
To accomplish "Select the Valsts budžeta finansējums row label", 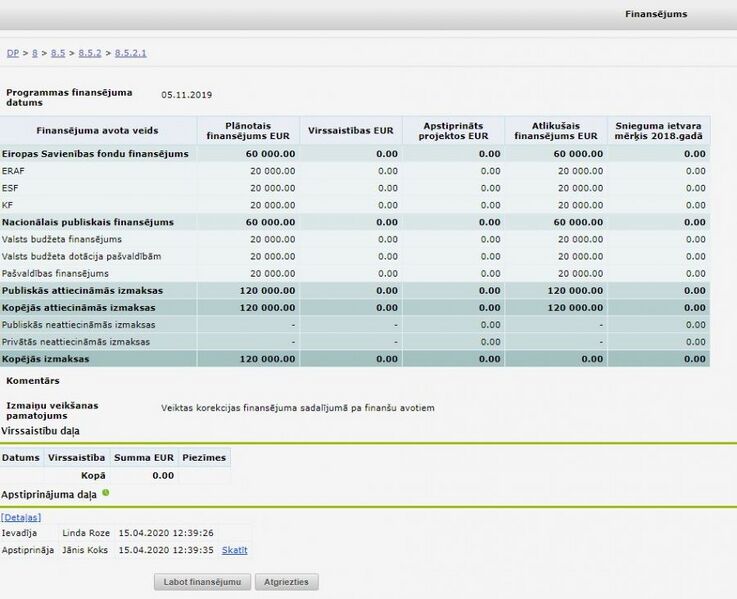I will coord(62,239).
